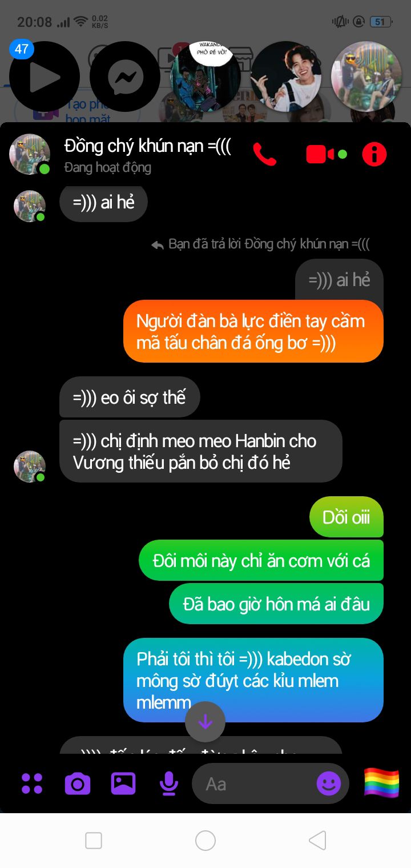Jump to latest messages with down arrow
The image size is (411, 868).
tap(205, 722)
